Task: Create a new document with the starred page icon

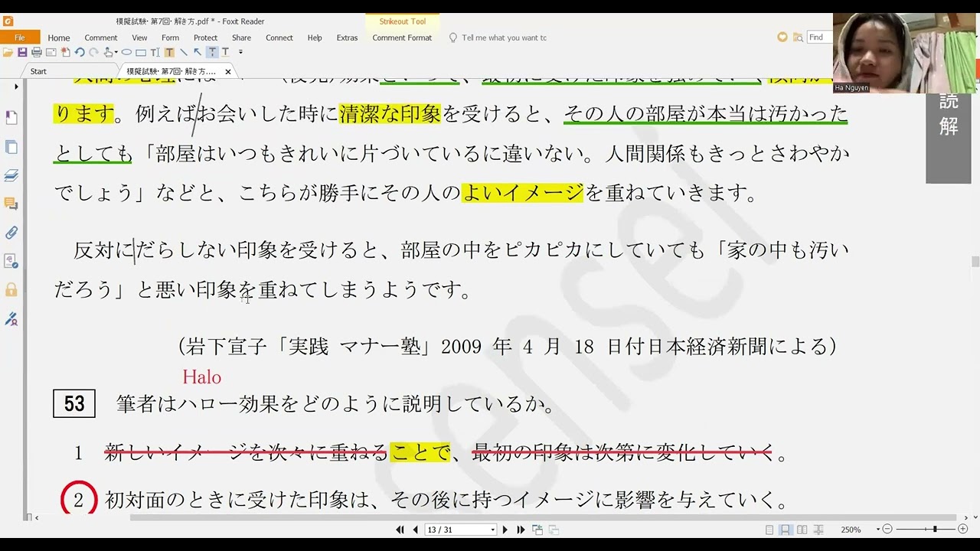Action: (65, 52)
